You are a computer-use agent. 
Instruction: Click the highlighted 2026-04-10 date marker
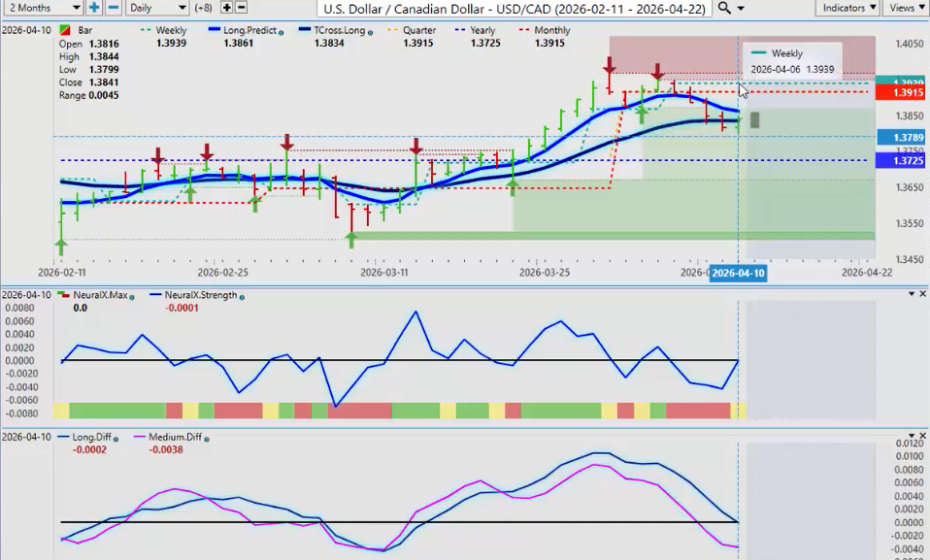pos(738,274)
